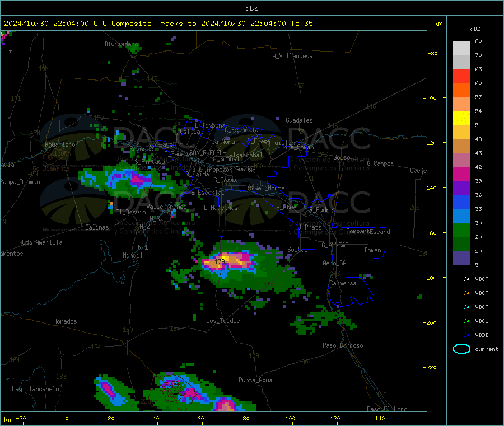Viewport: 504px width, 426px height.
Task: Click the cyan VBCT arrow in legend
Action: [461, 307]
